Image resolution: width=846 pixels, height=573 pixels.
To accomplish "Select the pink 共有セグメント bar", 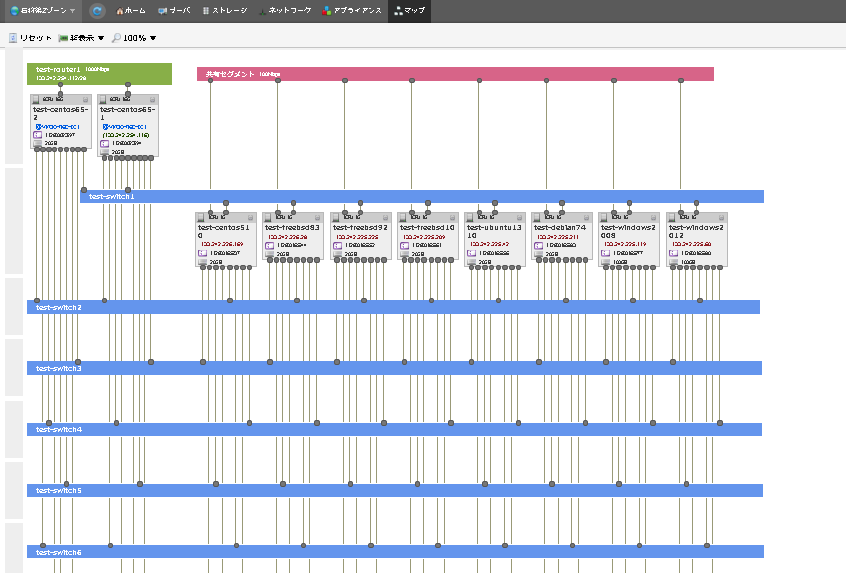I will (455, 74).
